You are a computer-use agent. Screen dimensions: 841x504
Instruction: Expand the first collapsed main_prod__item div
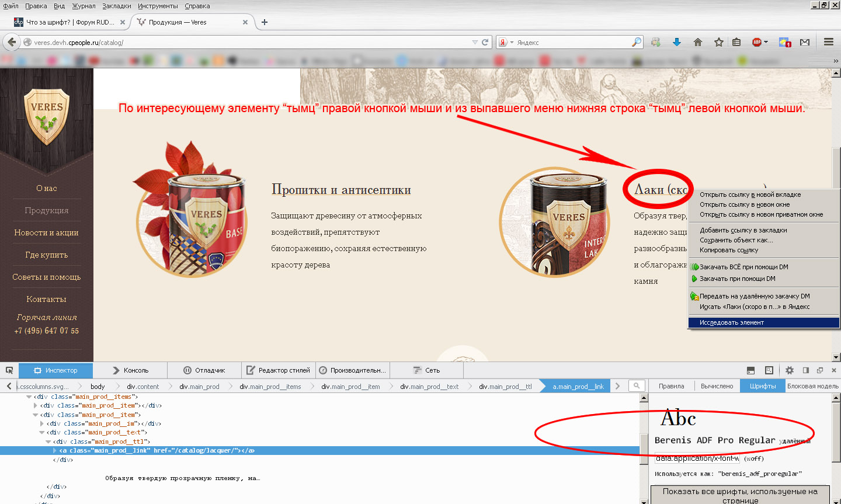(36, 405)
